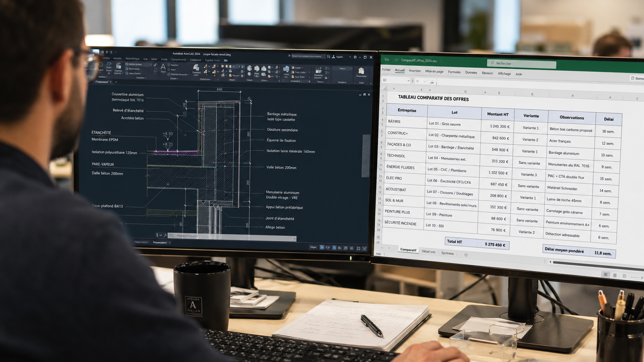
Task: Select the Observations header cell
Action: pos(572,117)
